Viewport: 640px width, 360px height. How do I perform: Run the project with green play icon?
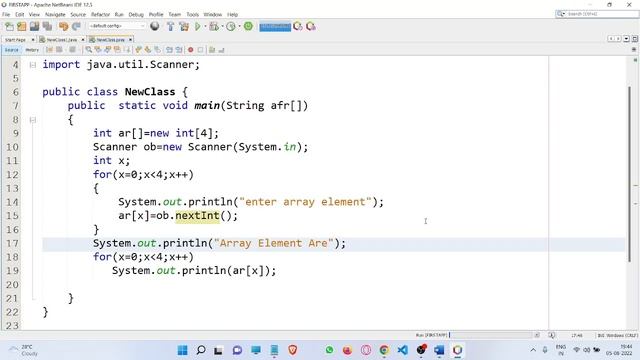click(x=198, y=27)
